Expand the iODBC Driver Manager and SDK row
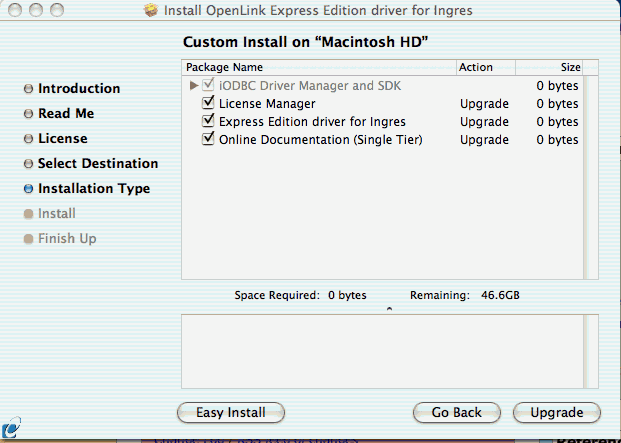The width and height of the screenshot is (621, 443). [194, 86]
